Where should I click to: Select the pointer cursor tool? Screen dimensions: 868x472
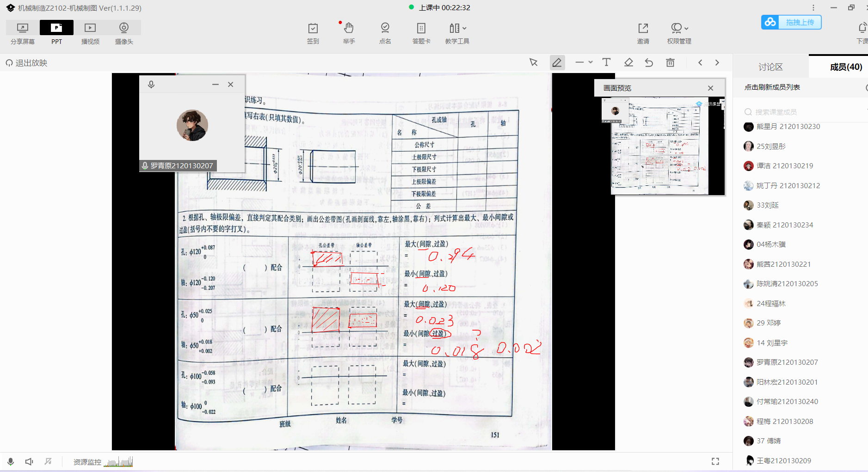[534, 62]
